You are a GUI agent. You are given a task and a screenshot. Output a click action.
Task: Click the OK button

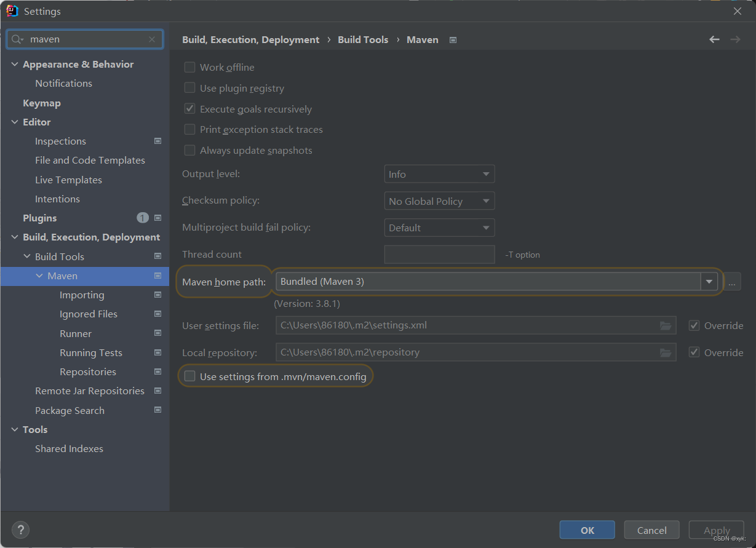pos(587,530)
